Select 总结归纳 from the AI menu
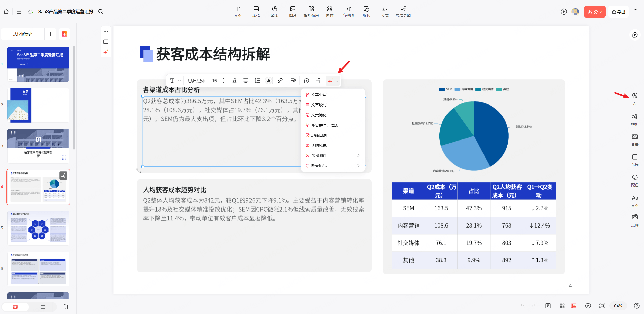Viewport: 644px width, 314px height. pos(318,135)
